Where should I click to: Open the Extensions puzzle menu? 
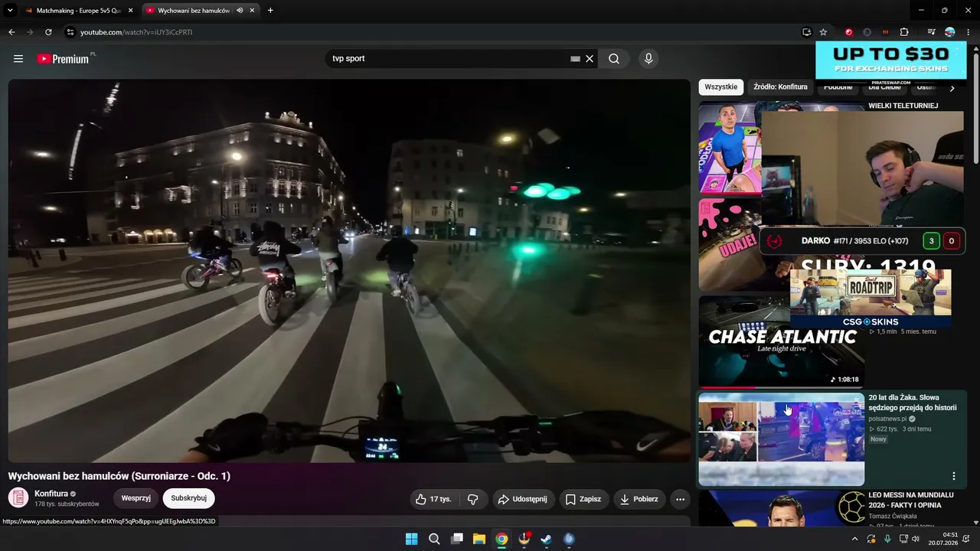click(x=904, y=32)
